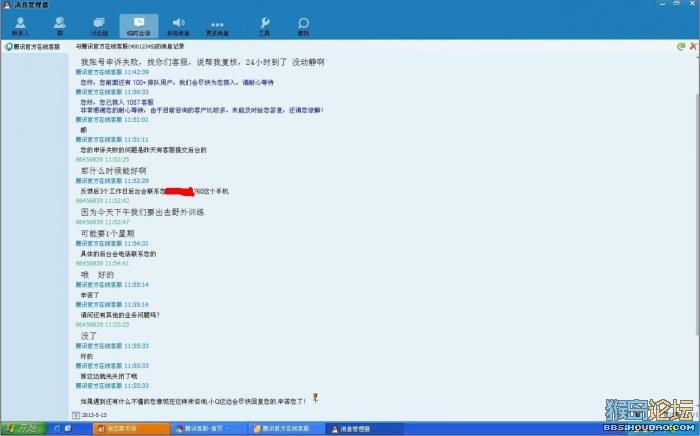Image resolution: width=700 pixels, height=436 pixels.
Task: Click the sender line timestamped 11:51:01
Action: (112, 120)
